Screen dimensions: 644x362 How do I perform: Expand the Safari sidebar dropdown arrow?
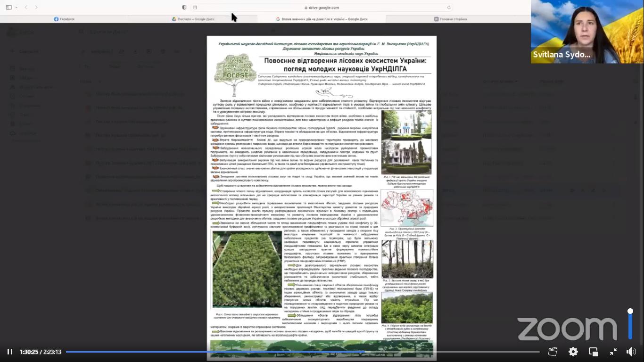pyautogui.click(x=16, y=8)
